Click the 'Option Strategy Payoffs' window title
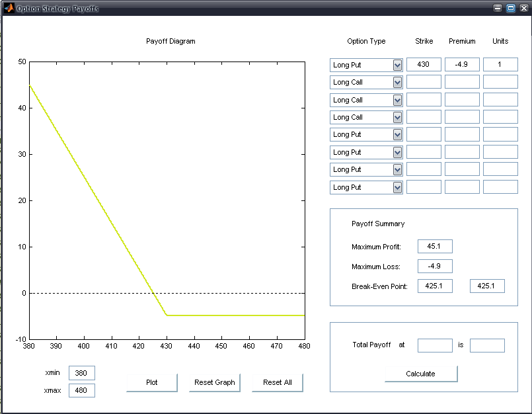The width and height of the screenshot is (532, 414). point(57,9)
